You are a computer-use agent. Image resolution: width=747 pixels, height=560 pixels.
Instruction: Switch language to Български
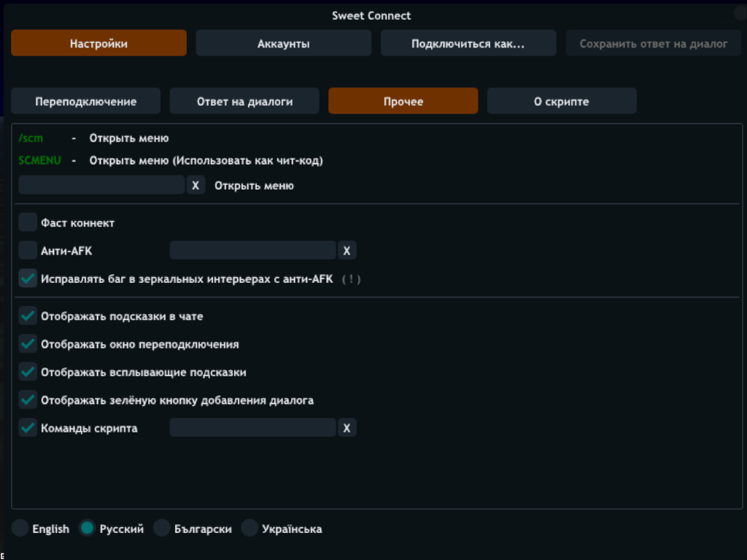pyautogui.click(x=162, y=529)
